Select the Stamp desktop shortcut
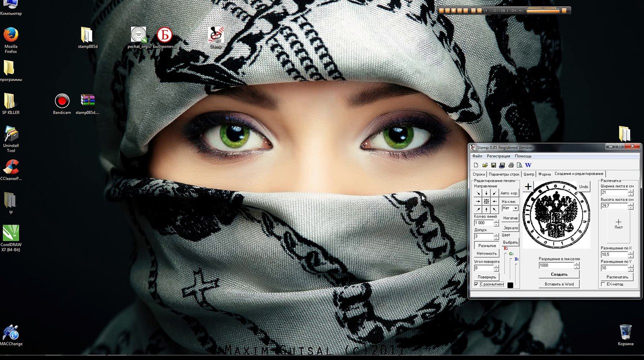This screenshot has height=360, width=644. click(215, 37)
